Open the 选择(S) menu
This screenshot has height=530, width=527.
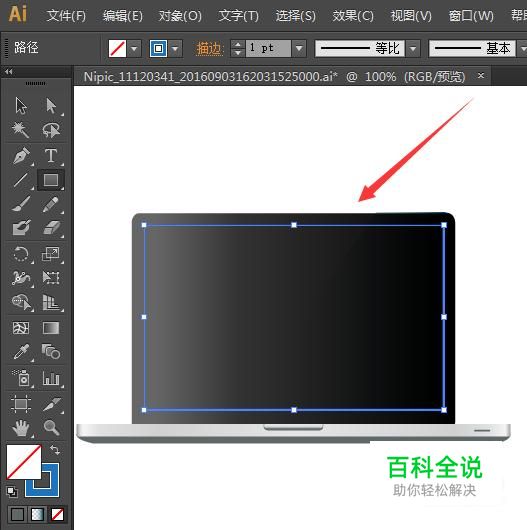pos(295,16)
